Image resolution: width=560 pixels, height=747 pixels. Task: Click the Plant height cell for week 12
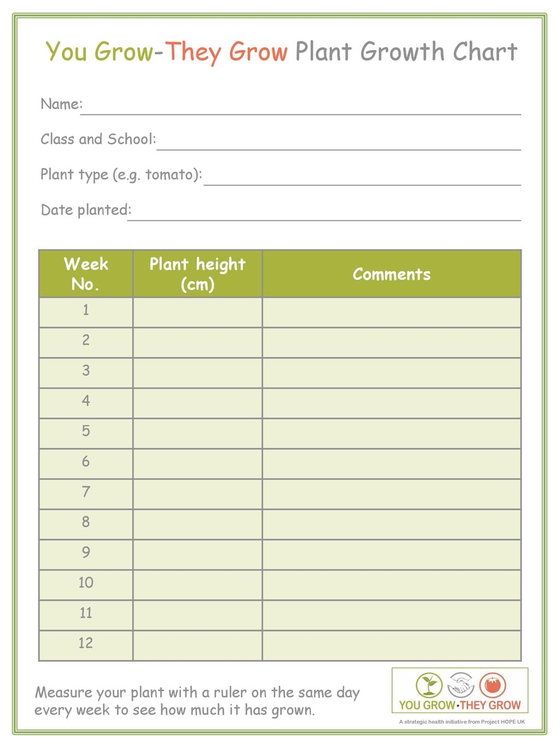coord(197,645)
